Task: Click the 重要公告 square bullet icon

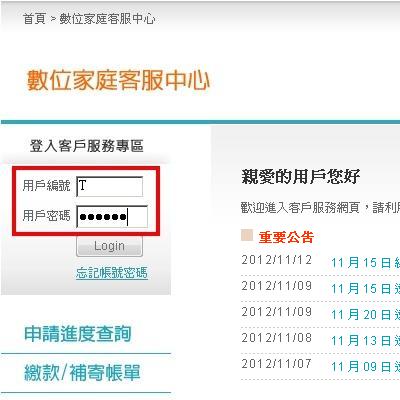Action: [247, 235]
